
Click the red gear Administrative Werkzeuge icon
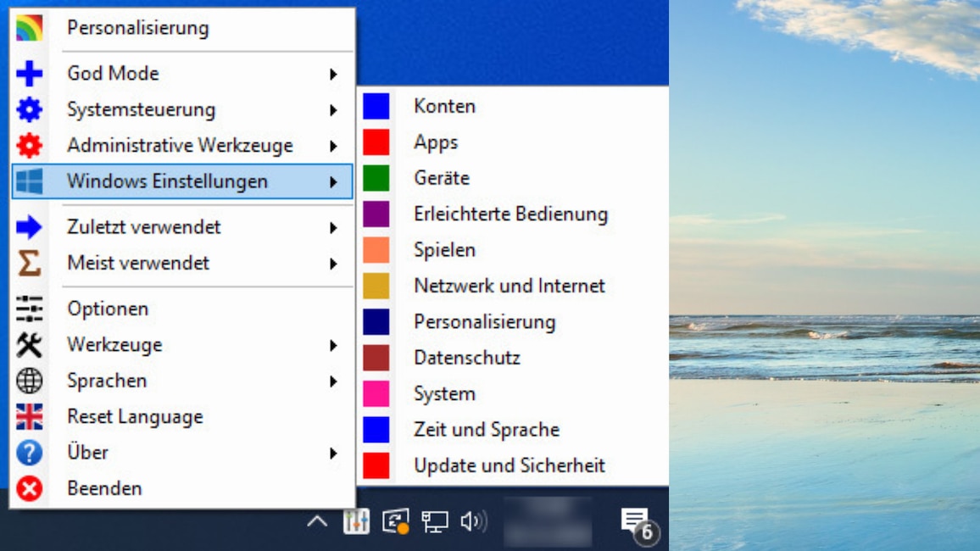[30, 146]
